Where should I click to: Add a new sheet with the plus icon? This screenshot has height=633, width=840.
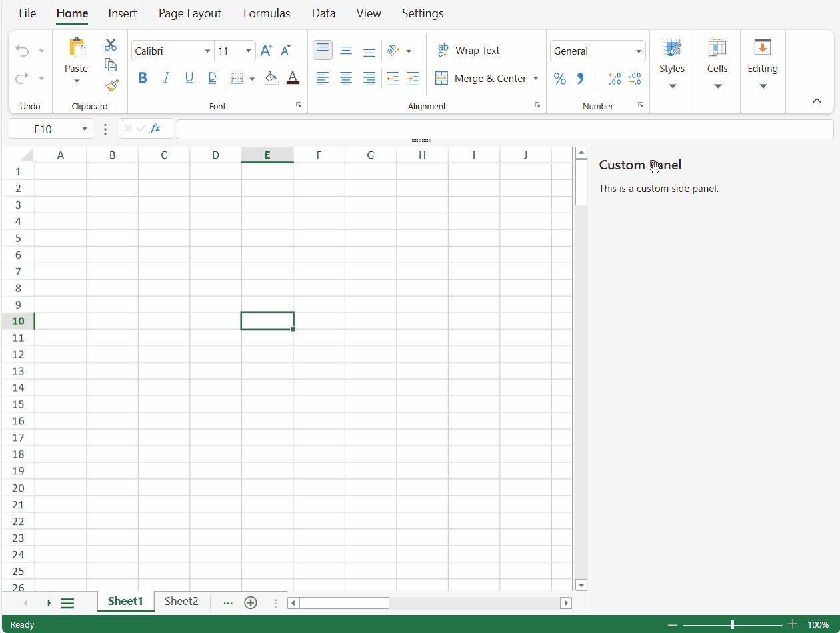(x=251, y=602)
